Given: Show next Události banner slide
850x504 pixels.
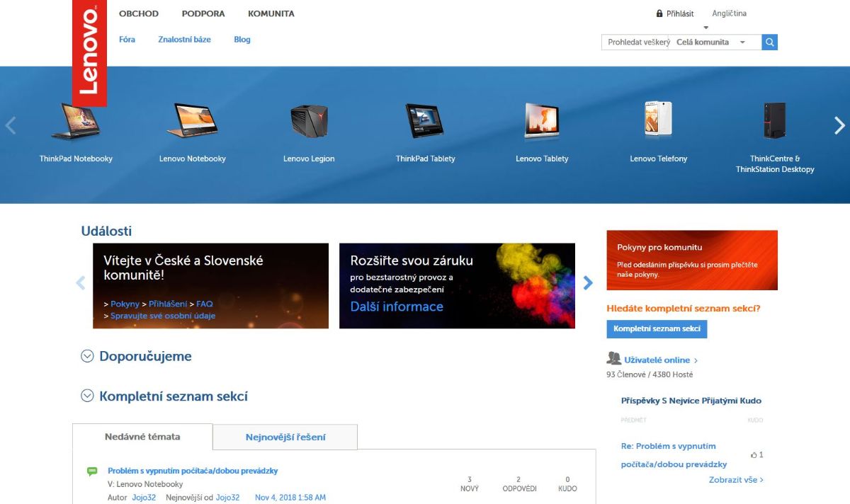Looking at the screenshot, I should [587, 283].
